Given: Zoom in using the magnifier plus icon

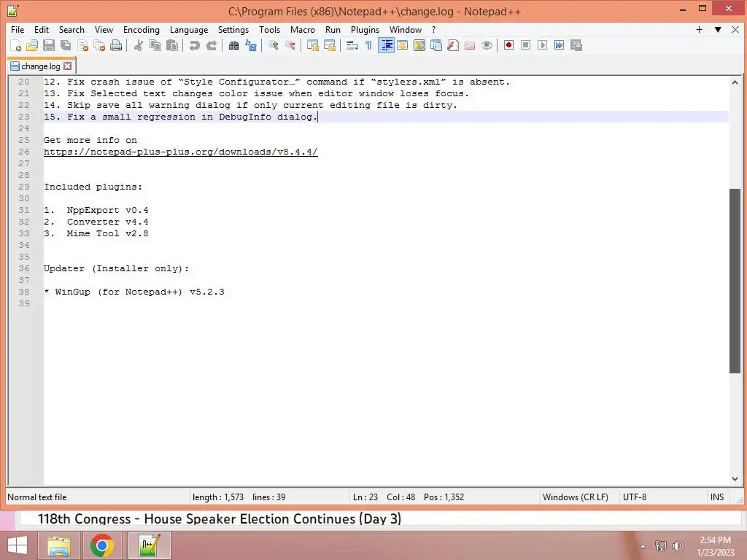Looking at the screenshot, I should pyautogui.click(x=273, y=45).
